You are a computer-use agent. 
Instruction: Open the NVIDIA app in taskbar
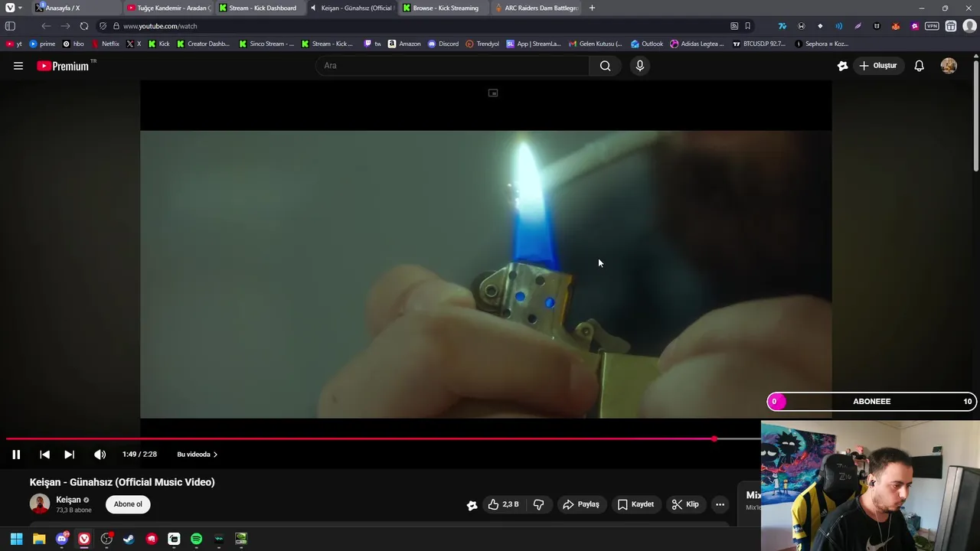(241, 539)
